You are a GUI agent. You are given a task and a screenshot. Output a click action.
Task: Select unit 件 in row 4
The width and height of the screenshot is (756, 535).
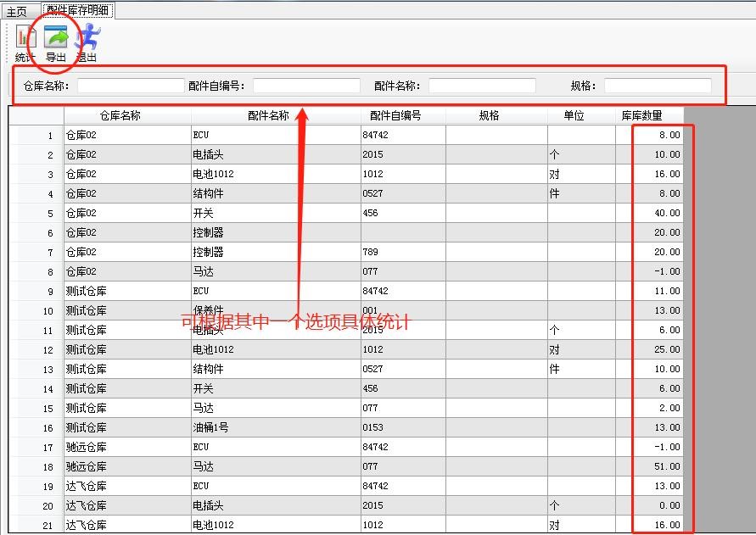(581, 194)
